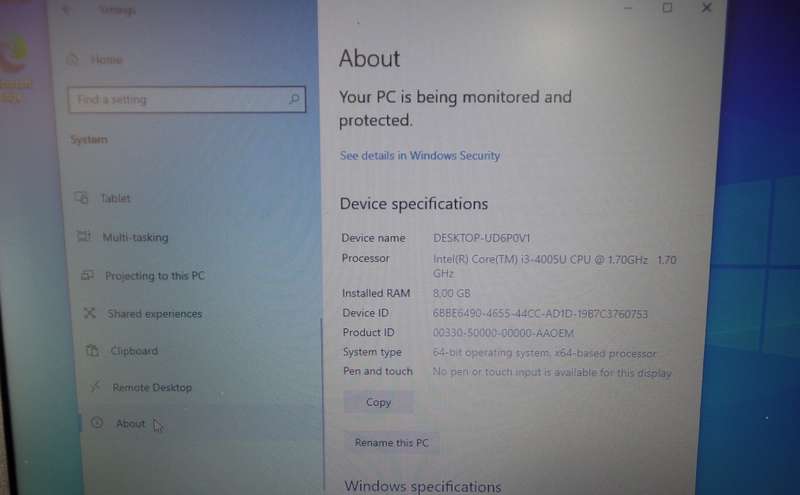Click the Projecting to this PC icon
The width and height of the screenshot is (800, 495).
click(87, 275)
